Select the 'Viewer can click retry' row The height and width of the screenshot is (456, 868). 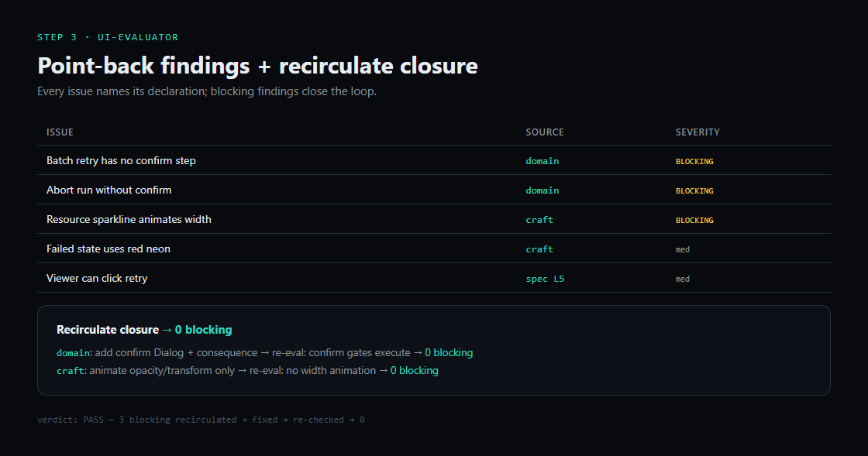[x=433, y=278]
